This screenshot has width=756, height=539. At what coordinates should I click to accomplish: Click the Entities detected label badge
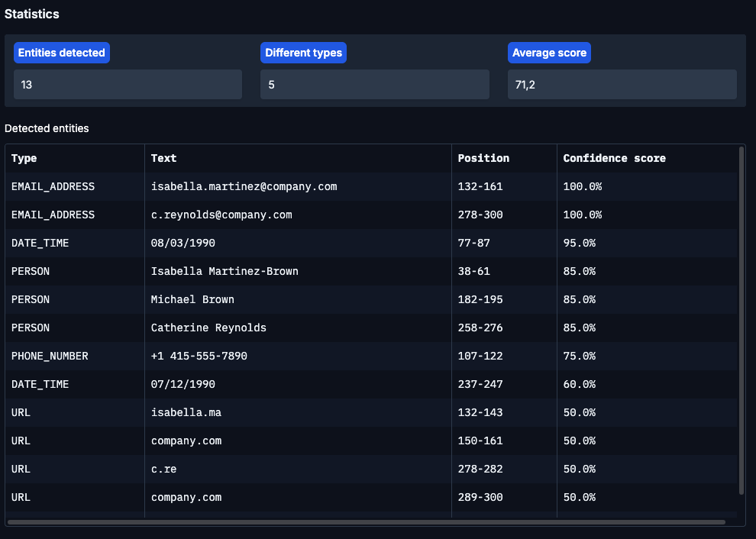tap(62, 53)
